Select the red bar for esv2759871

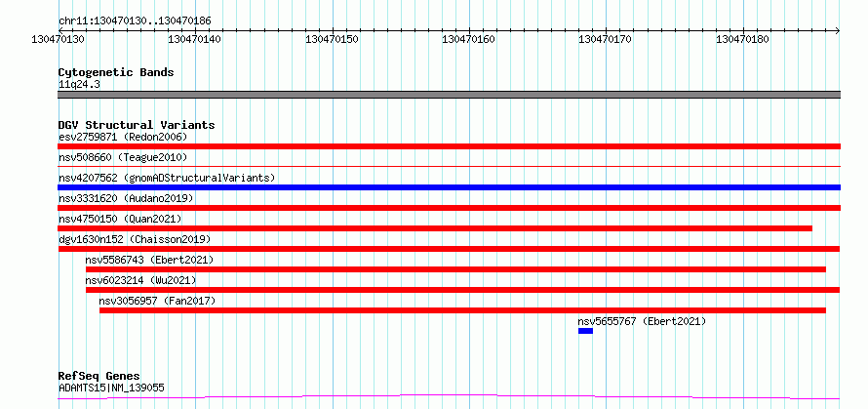click(x=449, y=146)
